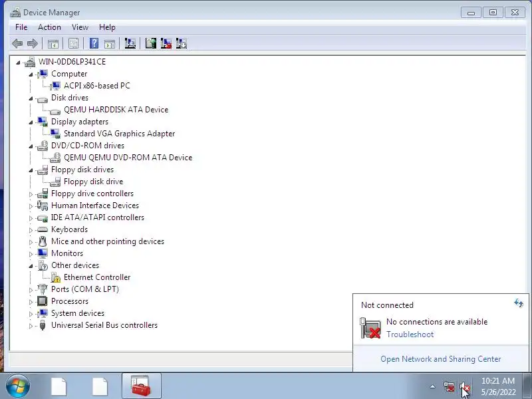Viewport: 532px width, 399px height.
Task: Click the QEMU DVD-ROM device icon
Action: coord(55,158)
